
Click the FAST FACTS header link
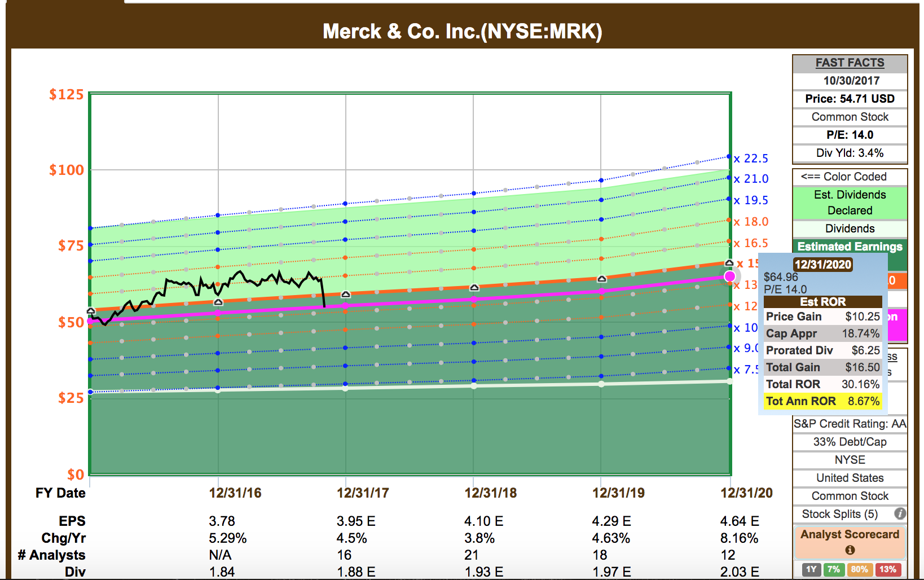850,63
